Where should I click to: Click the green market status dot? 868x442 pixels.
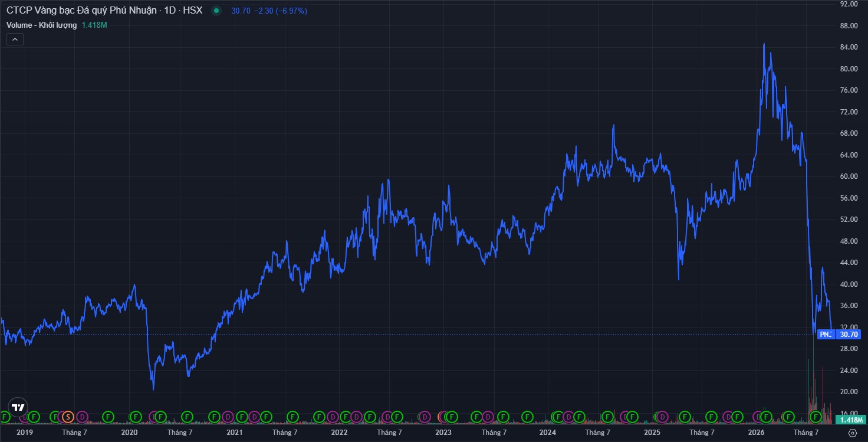click(x=216, y=11)
